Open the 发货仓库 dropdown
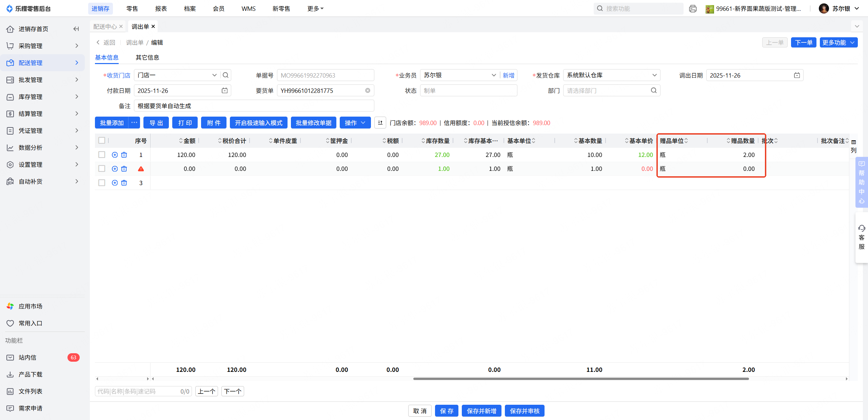868x420 pixels. point(612,75)
